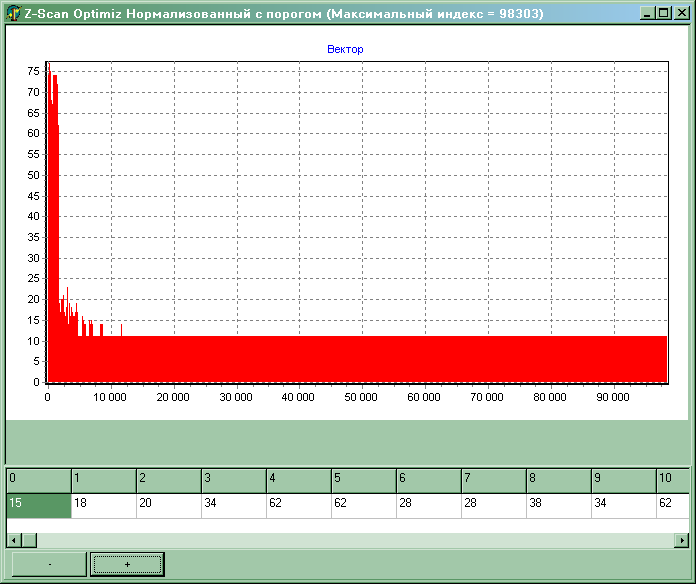Click the minus button
The height and width of the screenshot is (584, 696).
point(49,564)
